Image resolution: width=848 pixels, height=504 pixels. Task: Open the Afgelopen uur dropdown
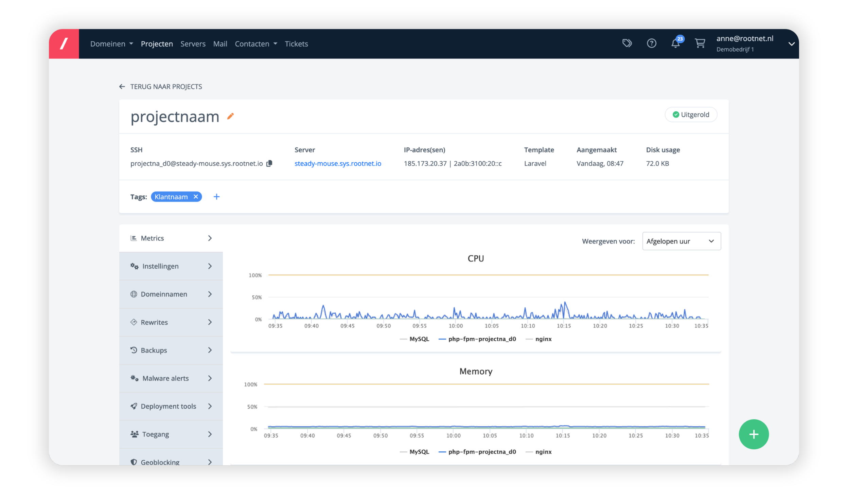[681, 241]
